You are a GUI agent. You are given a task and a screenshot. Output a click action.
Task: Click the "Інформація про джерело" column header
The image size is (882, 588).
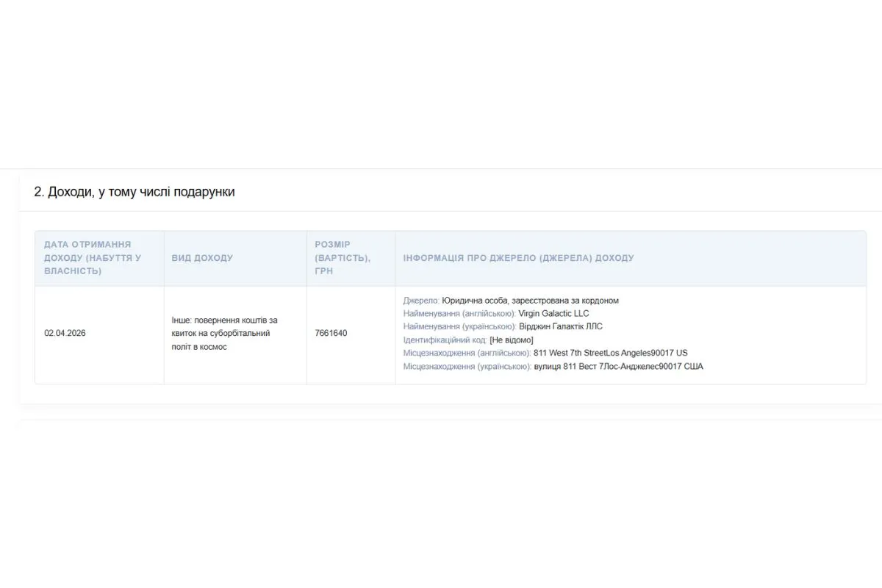click(518, 258)
